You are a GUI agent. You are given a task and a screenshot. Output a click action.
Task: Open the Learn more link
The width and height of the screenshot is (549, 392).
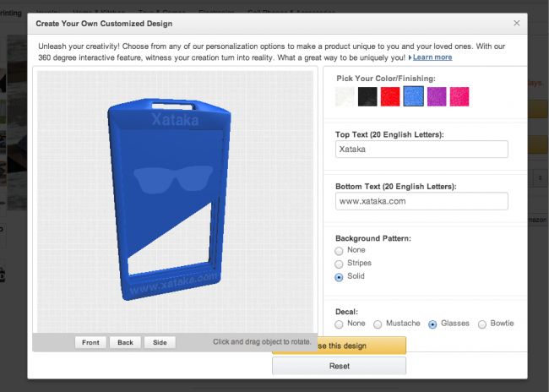point(432,57)
